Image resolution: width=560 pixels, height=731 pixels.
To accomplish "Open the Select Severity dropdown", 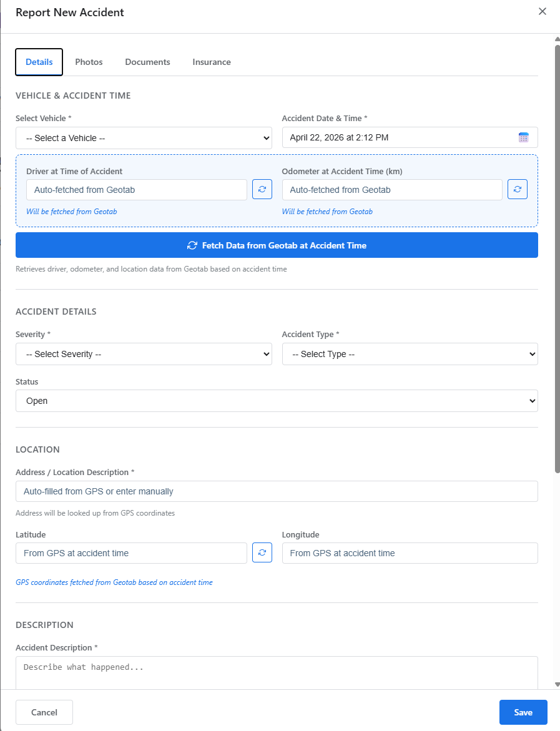I will (144, 354).
